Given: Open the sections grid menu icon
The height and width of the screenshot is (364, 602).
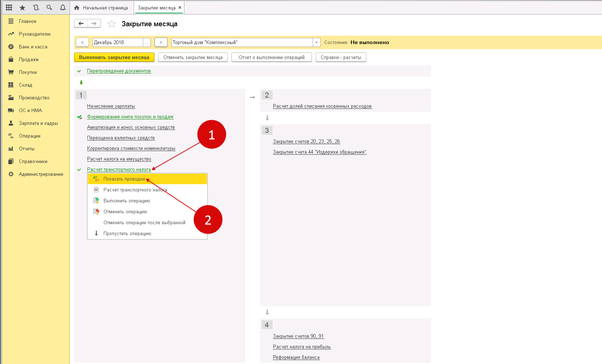Looking at the screenshot, I should 9,8.
